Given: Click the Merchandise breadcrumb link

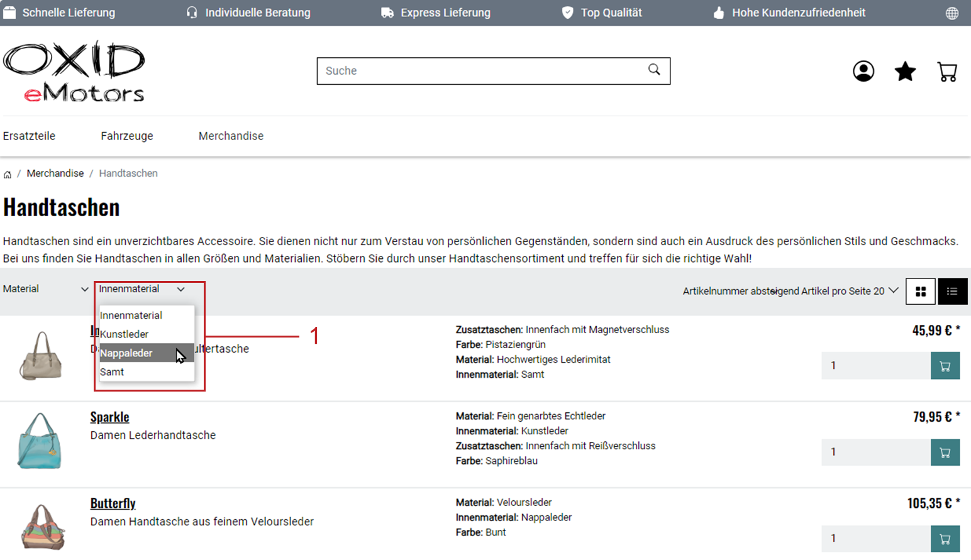Looking at the screenshot, I should [x=55, y=173].
